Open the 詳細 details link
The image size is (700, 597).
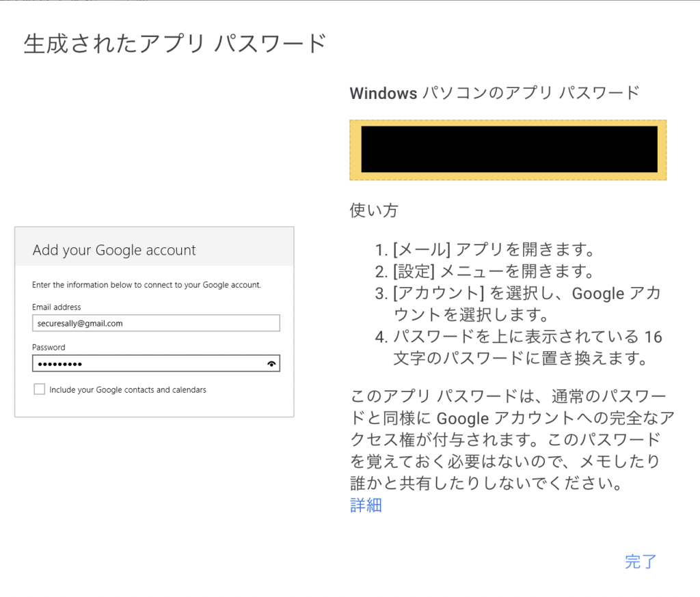pos(366,505)
